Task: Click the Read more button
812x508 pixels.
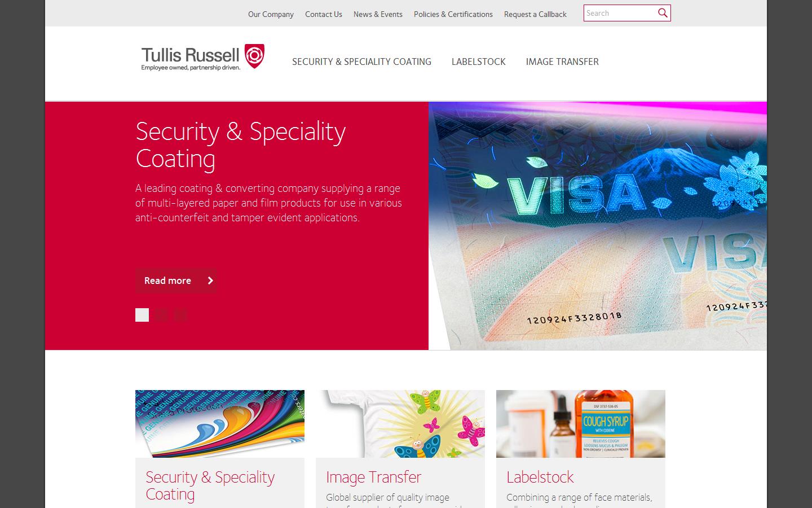Action: click(176, 281)
